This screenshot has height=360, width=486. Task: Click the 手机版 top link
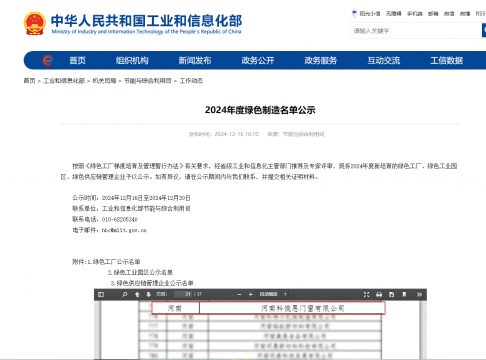coord(415,13)
